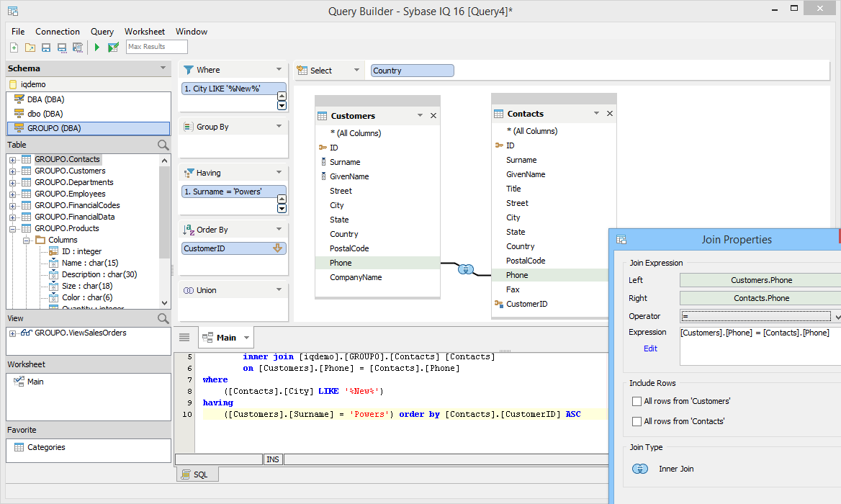Image resolution: width=841 pixels, height=504 pixels.
Task: Open the Schema panel dropdown arrow
Action: pos(163,68)
